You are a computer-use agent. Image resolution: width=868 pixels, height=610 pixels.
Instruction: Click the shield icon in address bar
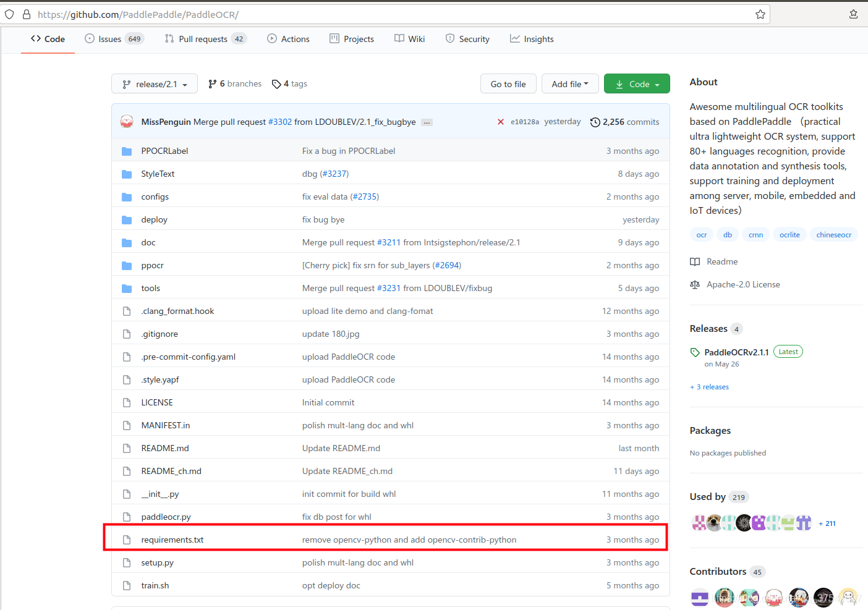click(9, 14)
